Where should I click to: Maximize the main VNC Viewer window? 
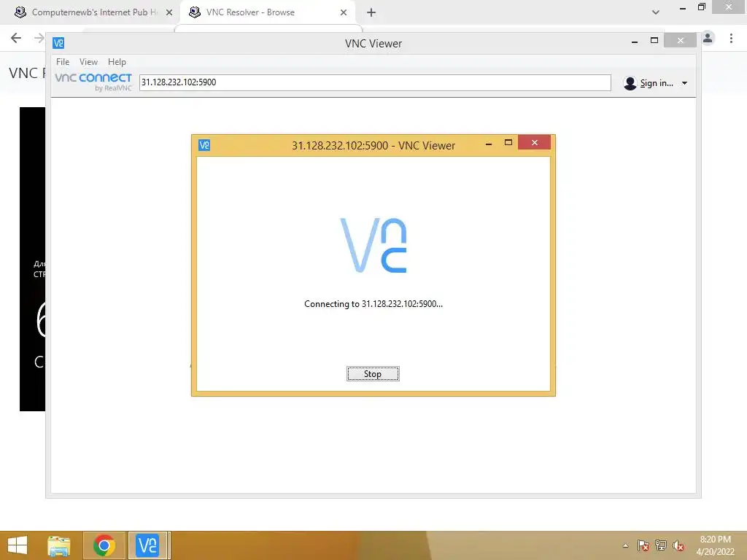pos(654,41)
